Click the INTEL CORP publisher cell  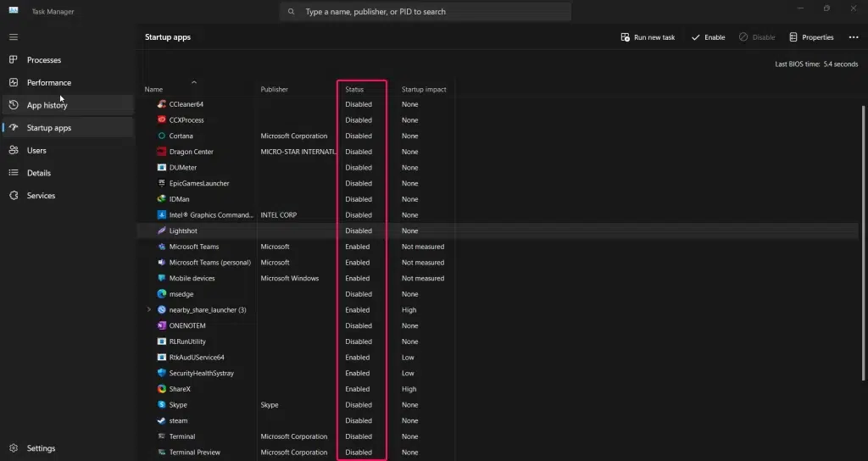pos(278,214)
